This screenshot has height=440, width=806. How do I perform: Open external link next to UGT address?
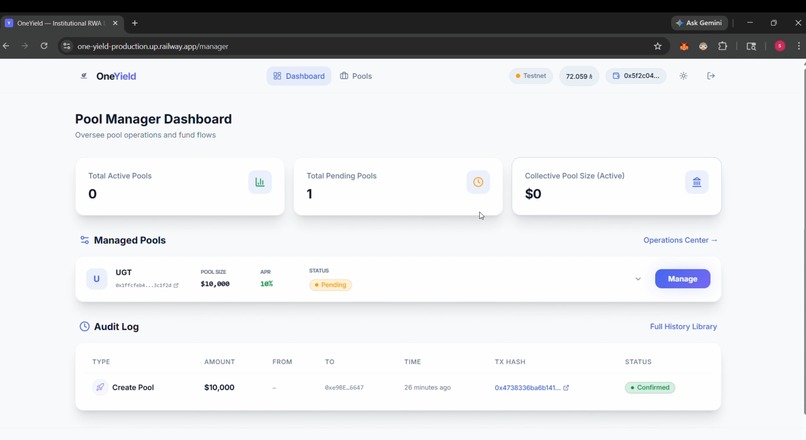click(176, 285)
